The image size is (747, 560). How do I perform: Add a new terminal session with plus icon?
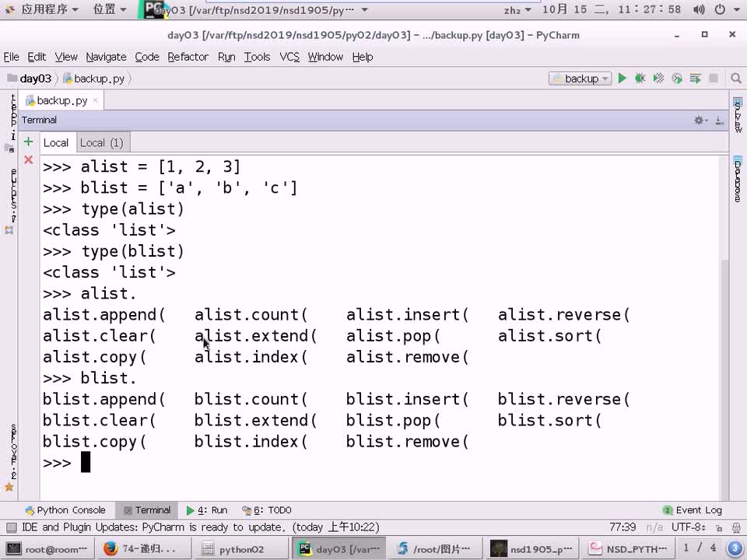(x=29, y=142)
